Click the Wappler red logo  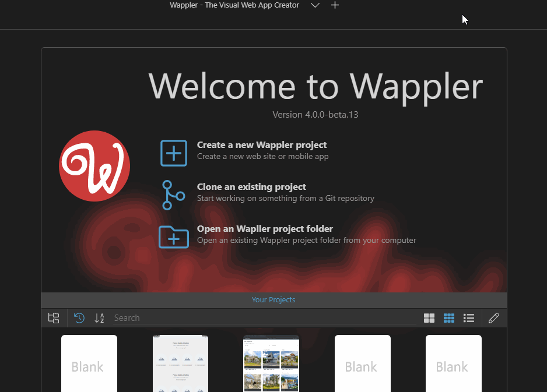94,166
